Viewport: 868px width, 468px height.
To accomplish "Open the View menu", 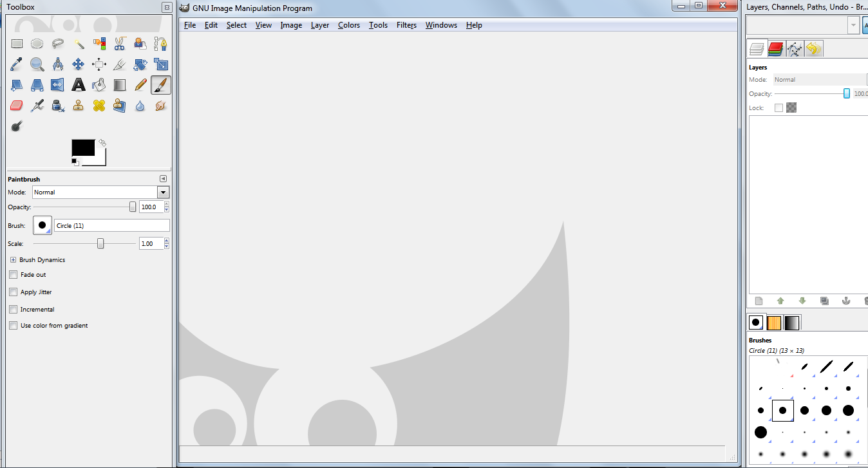I will point(263,25).
